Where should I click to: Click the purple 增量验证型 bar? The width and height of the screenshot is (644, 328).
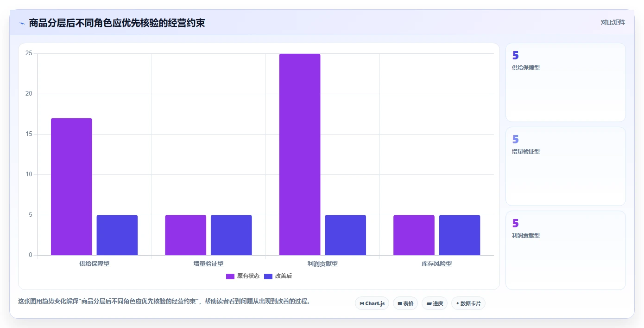tap(185, 235)
